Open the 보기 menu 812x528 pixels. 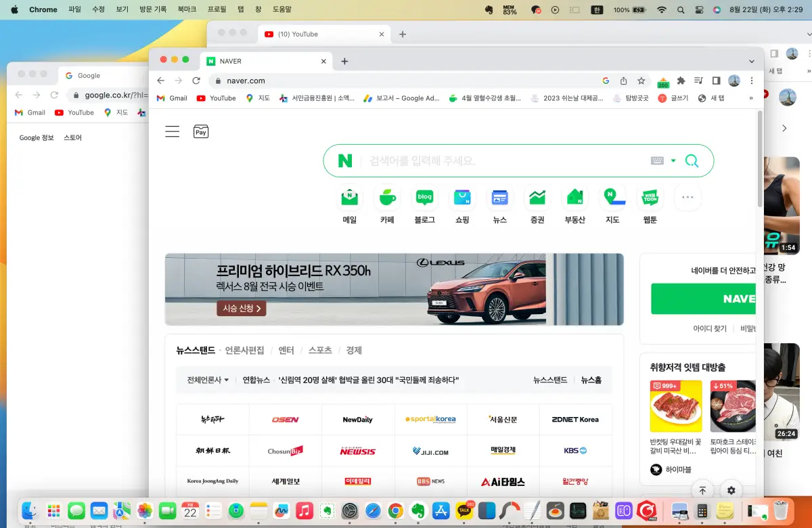tap(122, 10)
